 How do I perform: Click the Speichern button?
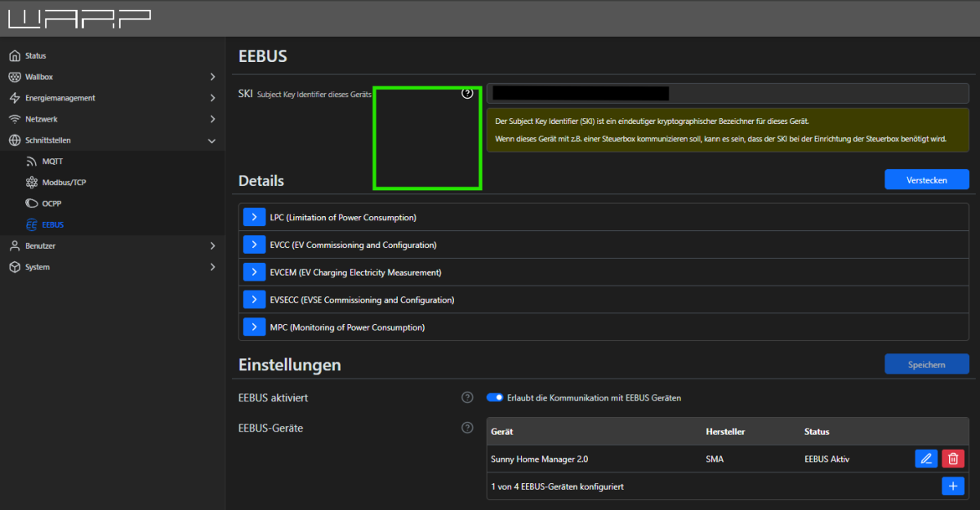[x=927, y=364]
